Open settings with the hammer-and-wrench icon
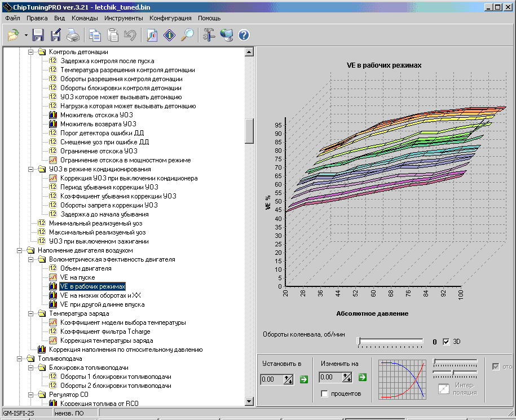The height and width of the screenshot is (420, 516). (209, 36)
